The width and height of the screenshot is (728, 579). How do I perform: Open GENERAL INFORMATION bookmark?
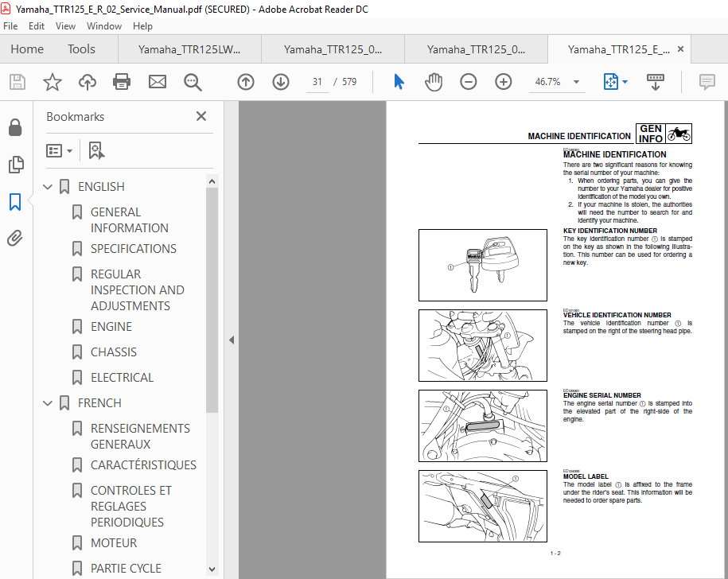pos(129,220)
